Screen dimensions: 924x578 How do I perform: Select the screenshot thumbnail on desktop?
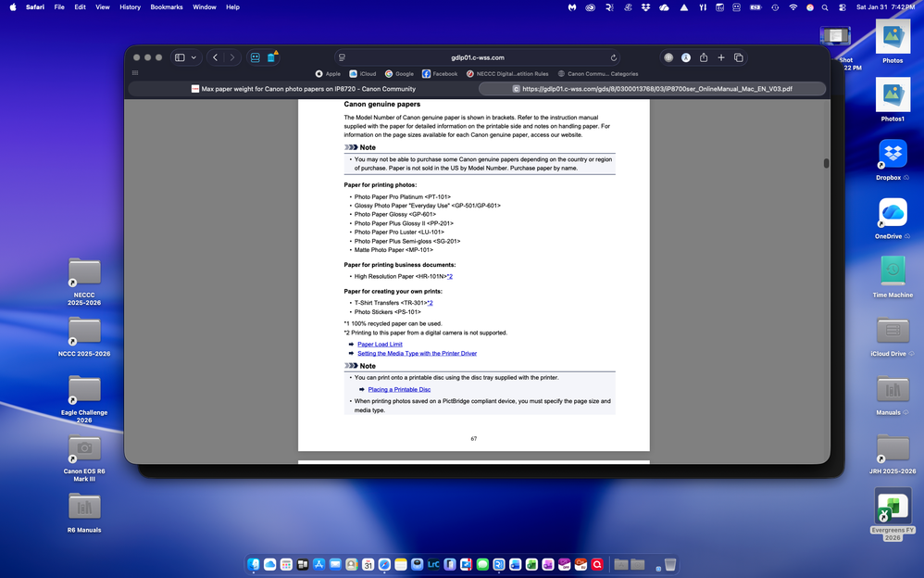835,36
